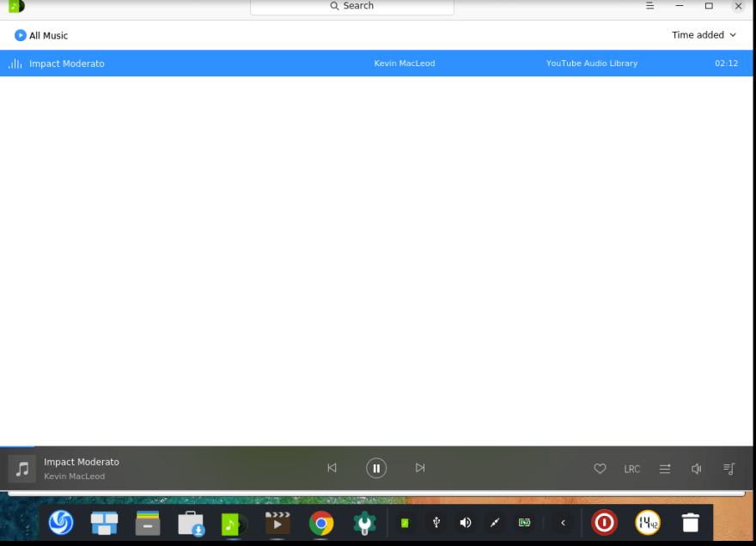The width and height of the screenshot is (756, 546).
Task: Click album YouTube Audio Library text
Action: [x=592, y=64]
